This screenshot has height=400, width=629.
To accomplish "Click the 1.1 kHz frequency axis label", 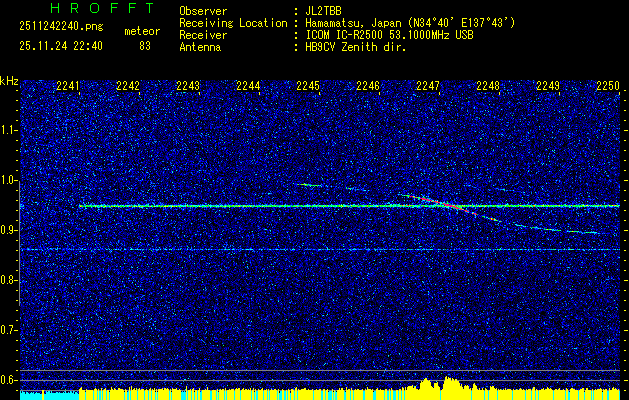I will pos(9,130).
